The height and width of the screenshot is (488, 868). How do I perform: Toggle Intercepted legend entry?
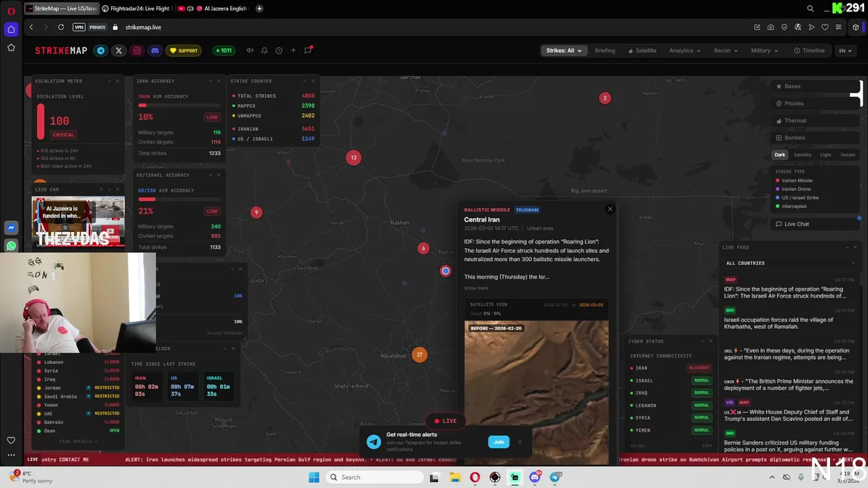(791, 206)
